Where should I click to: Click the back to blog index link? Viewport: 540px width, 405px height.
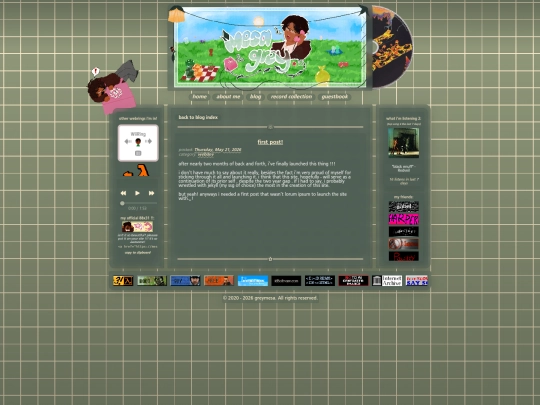pyautogui.click(x=198, y=117)
